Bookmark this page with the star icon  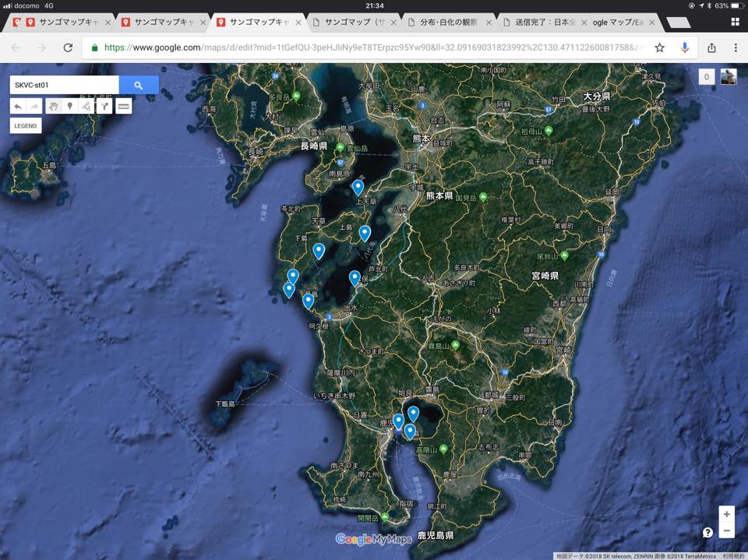(x=660, y=48)
